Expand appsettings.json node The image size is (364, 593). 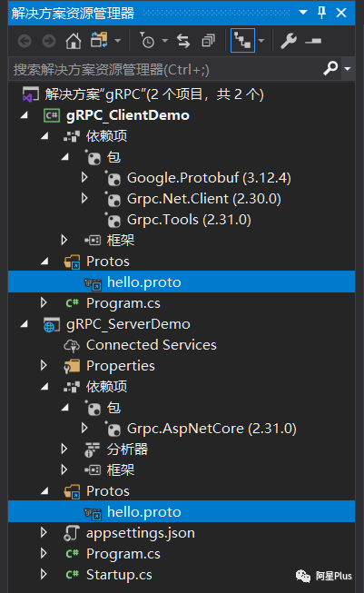(44, 532)
